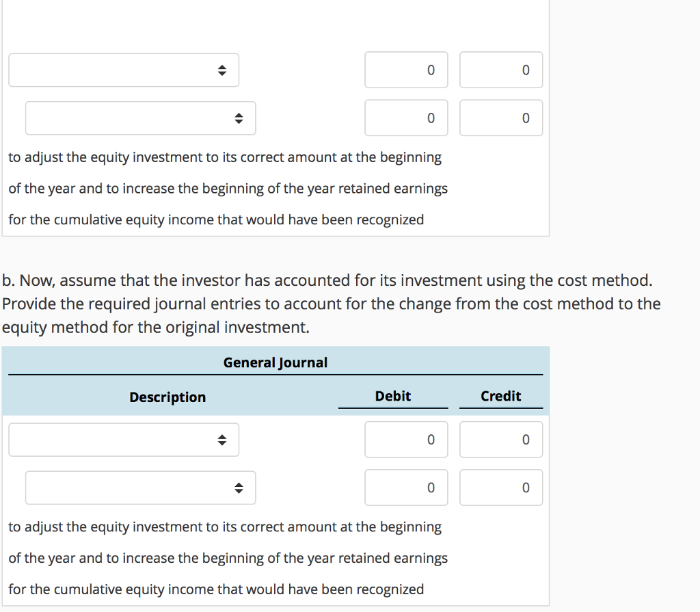Click the Description column header
The image size is (700, 612).
click(167, 397)
